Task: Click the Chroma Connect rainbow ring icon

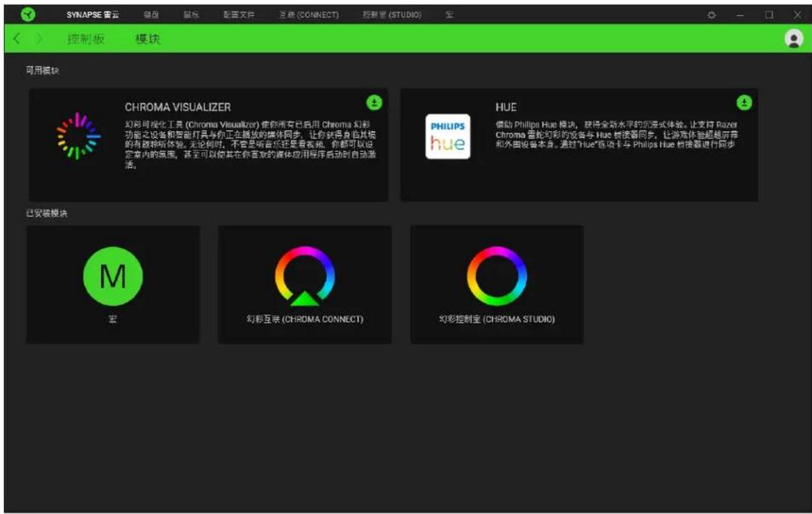Action: (305, 276)
